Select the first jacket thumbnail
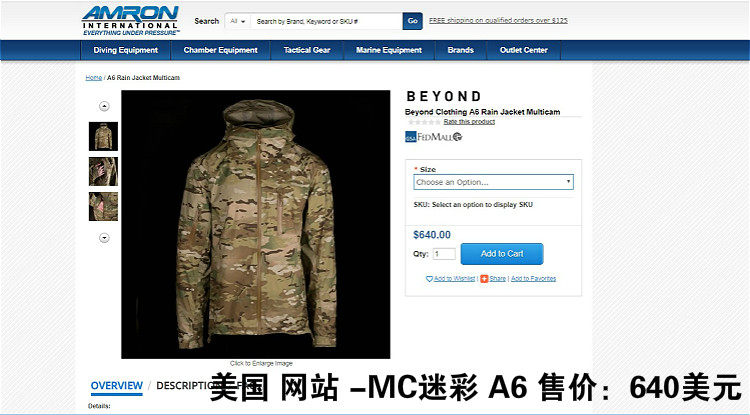This screenshot has width=750, height=415. (103, 137)
